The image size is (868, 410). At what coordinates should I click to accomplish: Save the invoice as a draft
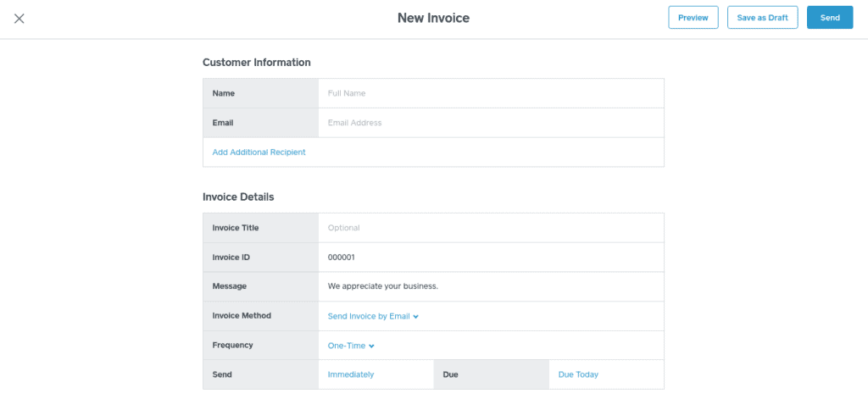pyautogui.click(x=762, y=18)
